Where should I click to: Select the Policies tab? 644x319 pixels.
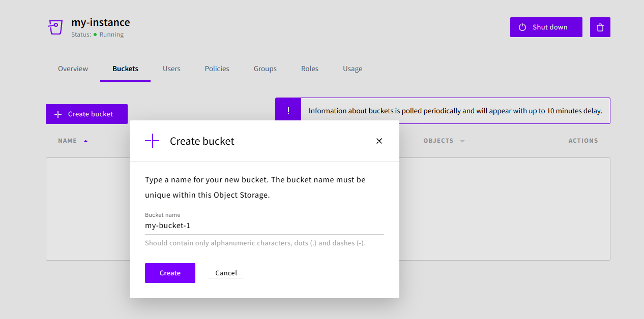[217, 69]
